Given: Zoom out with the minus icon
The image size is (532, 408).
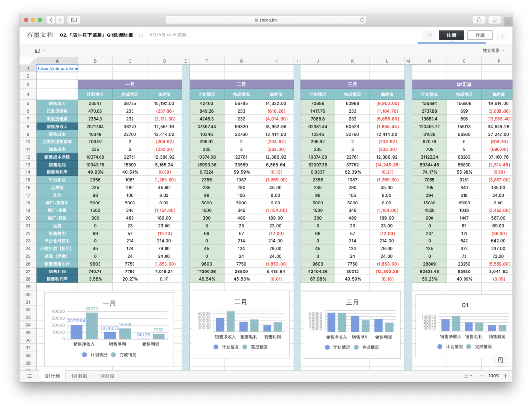Looking at the screenshot, I should click(x=482, y=376).
